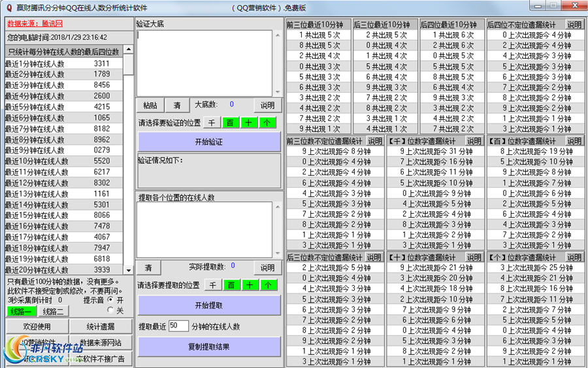588x368 pixels.
Task: Click the 后三位最近10分钟 column header
Action: [x=385, y=25]
